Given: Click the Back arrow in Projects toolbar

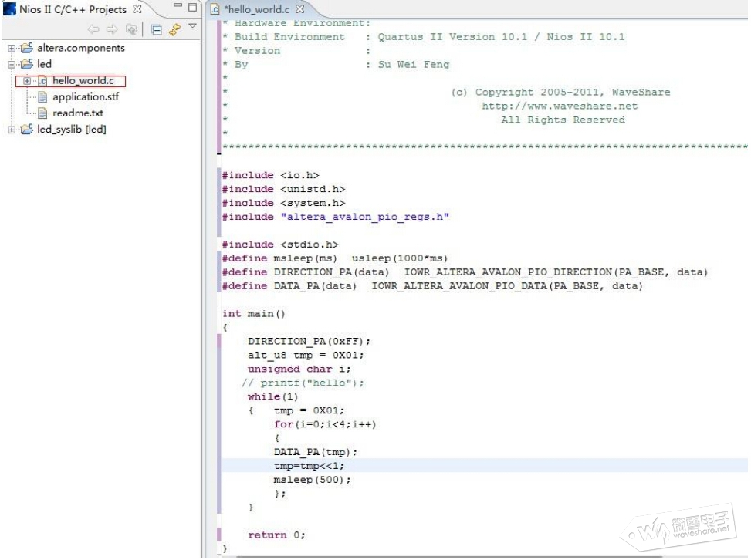Looking at the screenshot, I should 93,29.
